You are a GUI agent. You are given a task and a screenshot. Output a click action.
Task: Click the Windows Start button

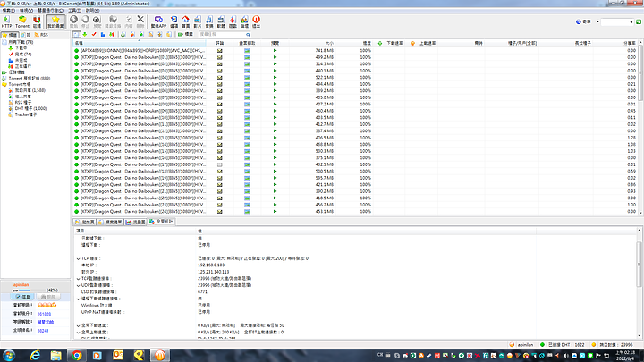click(9, 356)
